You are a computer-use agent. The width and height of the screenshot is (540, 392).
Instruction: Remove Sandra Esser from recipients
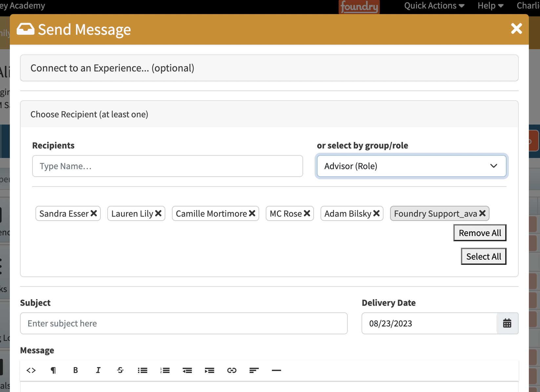point(94,213)
